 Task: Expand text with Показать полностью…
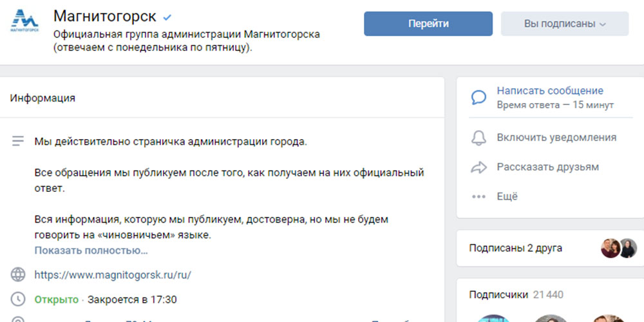[91, 251]
